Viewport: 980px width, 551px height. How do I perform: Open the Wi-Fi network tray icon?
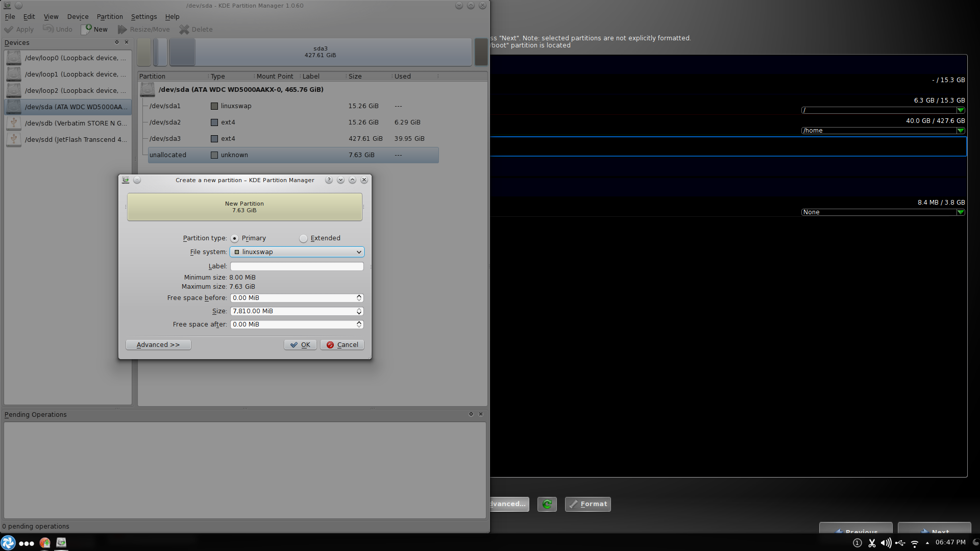(x=915, y=543)
